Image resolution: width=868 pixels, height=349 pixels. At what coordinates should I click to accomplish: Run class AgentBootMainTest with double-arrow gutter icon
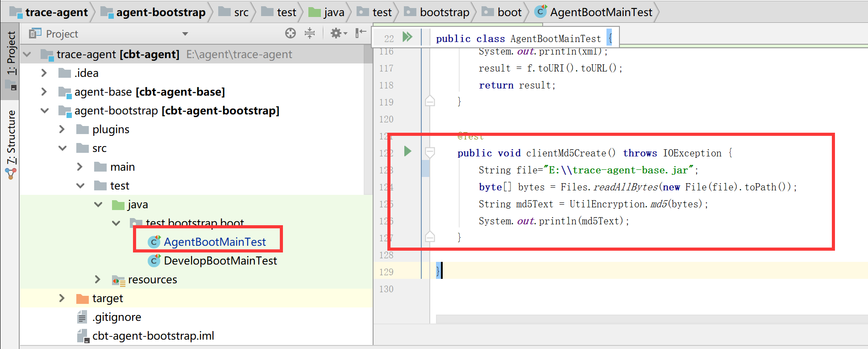click(407, 37)
